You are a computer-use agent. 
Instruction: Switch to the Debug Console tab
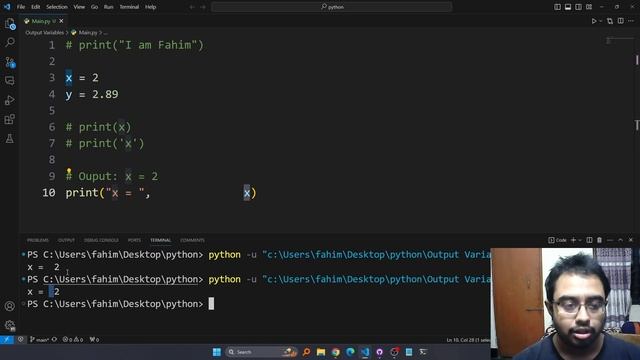101,240
